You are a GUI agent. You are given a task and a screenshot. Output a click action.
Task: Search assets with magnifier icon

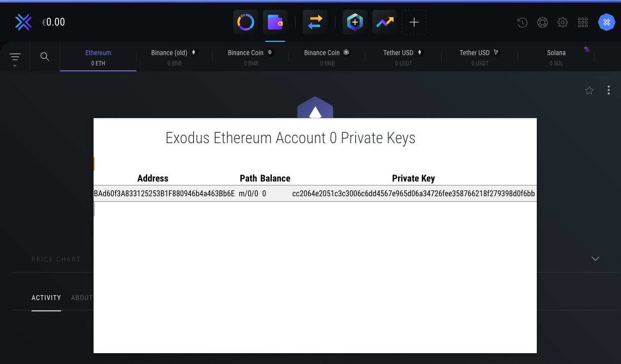tap(45, 57)
